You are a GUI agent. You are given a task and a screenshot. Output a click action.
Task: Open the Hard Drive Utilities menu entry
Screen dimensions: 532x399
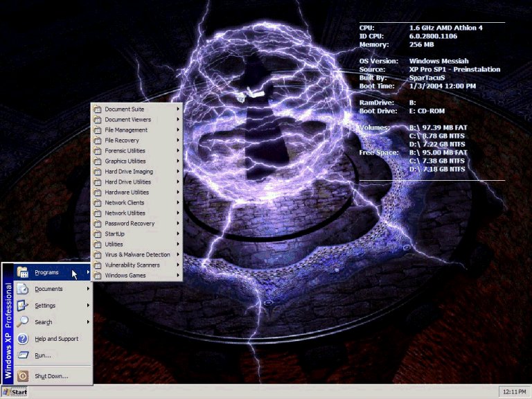click(x=137, y=182)
